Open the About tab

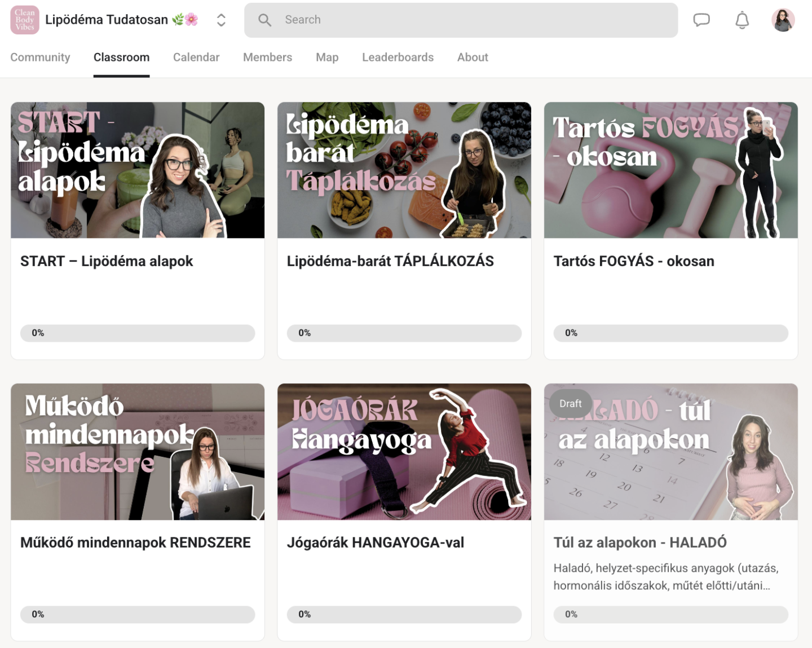[473, 58]
